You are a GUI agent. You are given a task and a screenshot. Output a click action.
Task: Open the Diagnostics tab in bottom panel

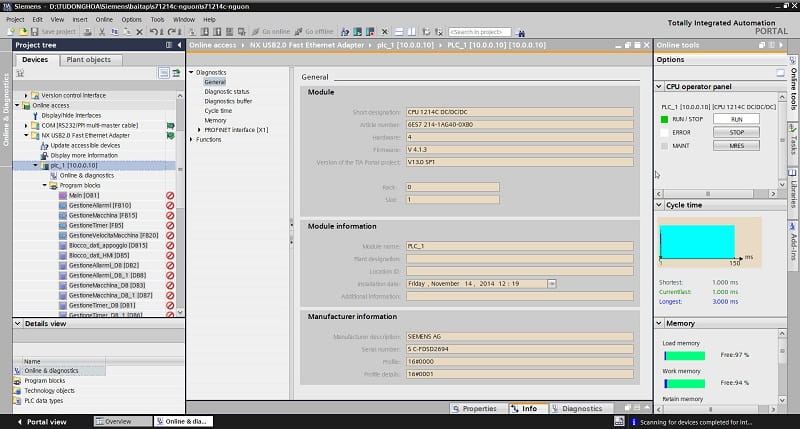[x=578, y=408]
